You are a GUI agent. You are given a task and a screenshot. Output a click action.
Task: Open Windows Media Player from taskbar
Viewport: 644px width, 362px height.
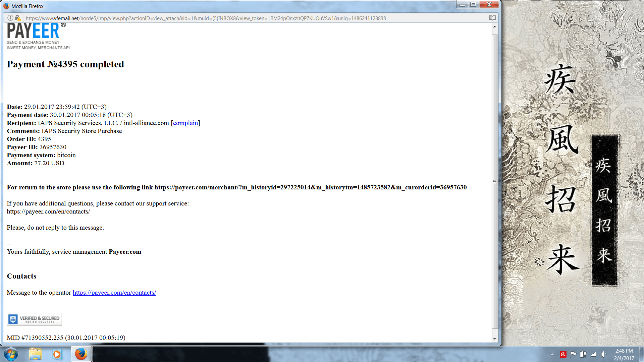coord(57,354)
